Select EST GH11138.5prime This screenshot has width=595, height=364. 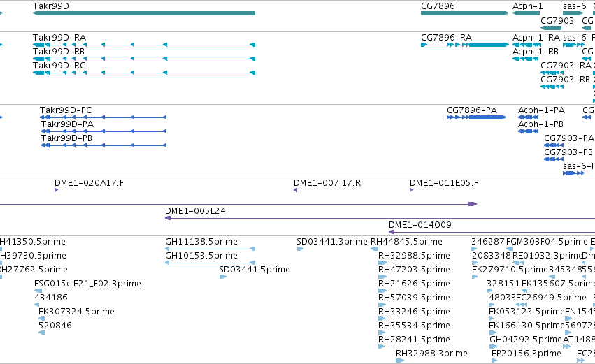tap(210, 249)
